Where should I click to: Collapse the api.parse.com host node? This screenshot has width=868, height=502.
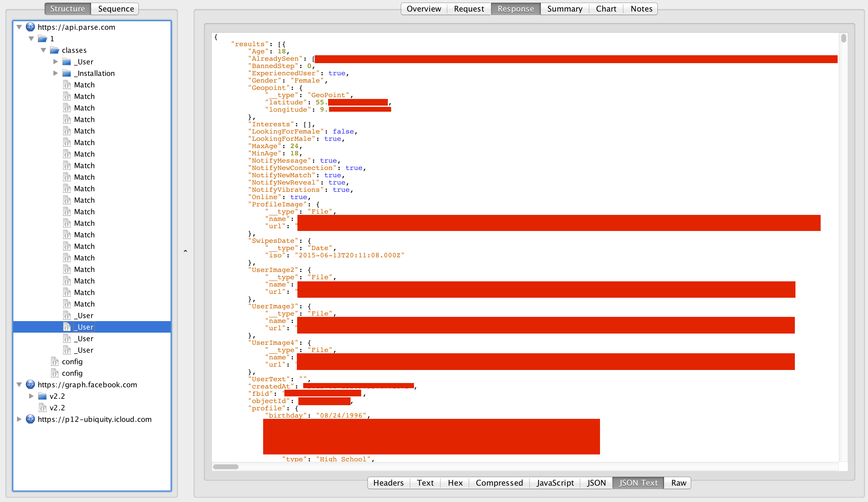[x=19, y=27]
